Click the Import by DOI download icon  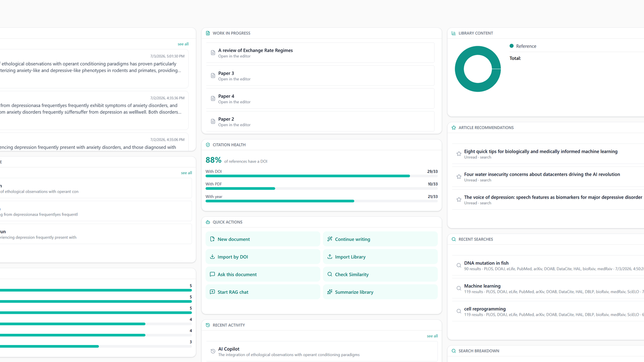(212, 257)
